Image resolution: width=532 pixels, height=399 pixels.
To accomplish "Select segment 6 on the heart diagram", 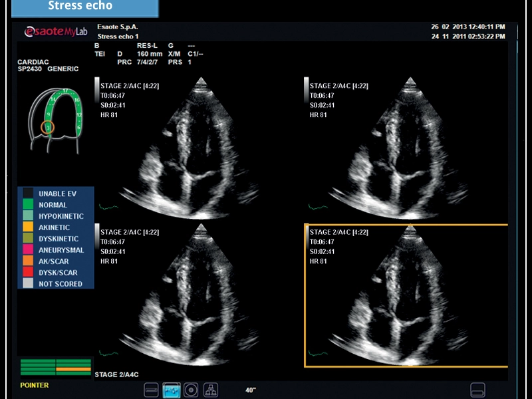I will point(78,126).
